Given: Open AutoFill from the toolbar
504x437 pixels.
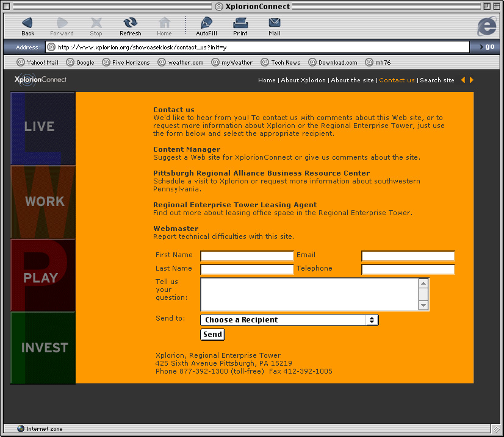Looking at the screenshot, I should coord(206,23).
